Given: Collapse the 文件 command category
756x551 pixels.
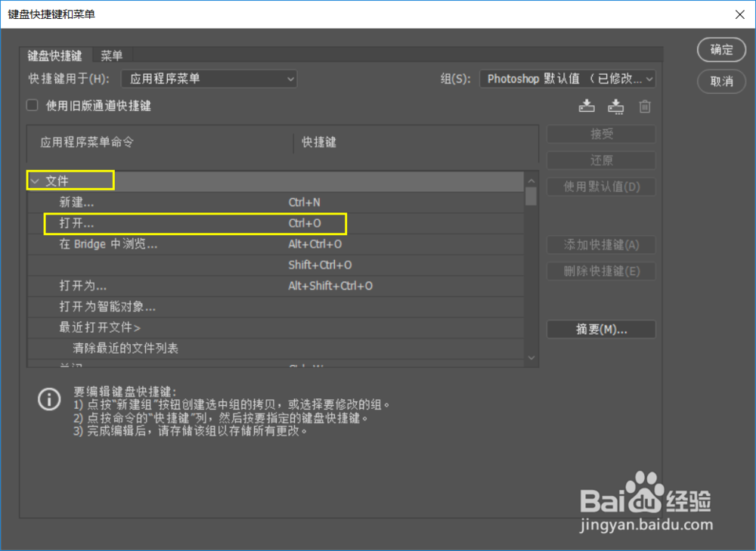Looking at the screenshot, I should pos(35,181).
